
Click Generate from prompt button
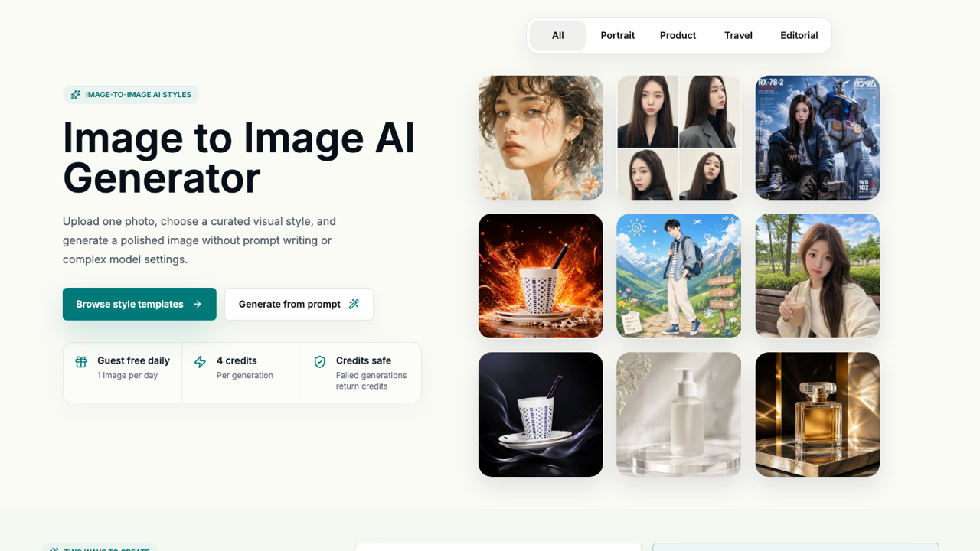299,304
